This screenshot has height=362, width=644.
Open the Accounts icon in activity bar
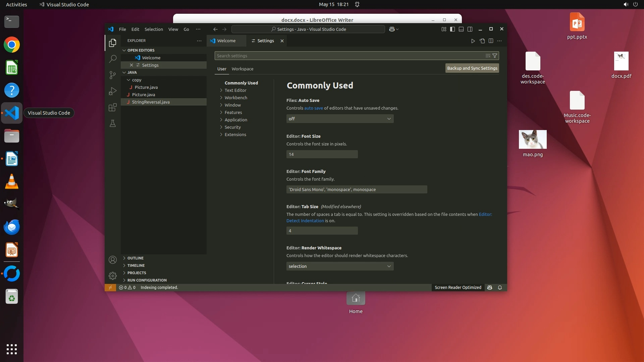113,260
